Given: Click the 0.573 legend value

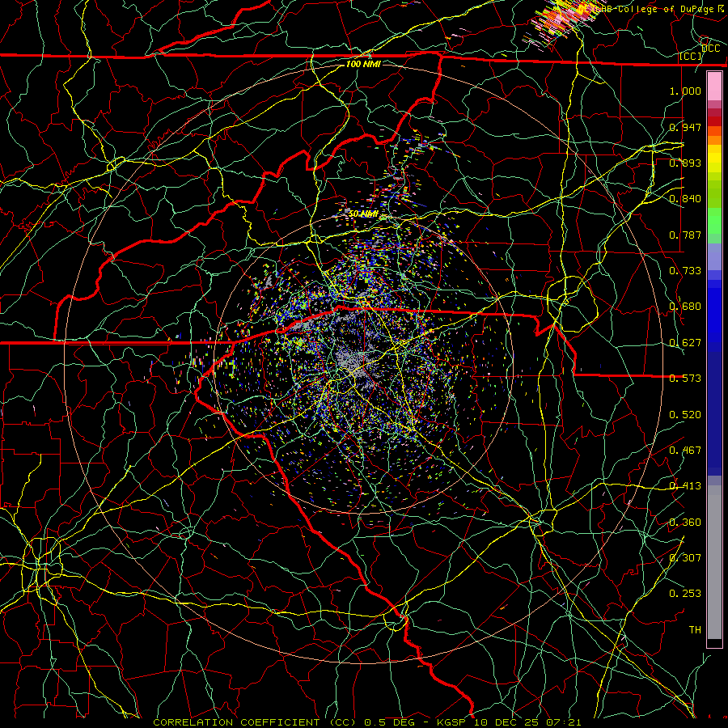Looking at the screenshot, I should coord(685,379).
